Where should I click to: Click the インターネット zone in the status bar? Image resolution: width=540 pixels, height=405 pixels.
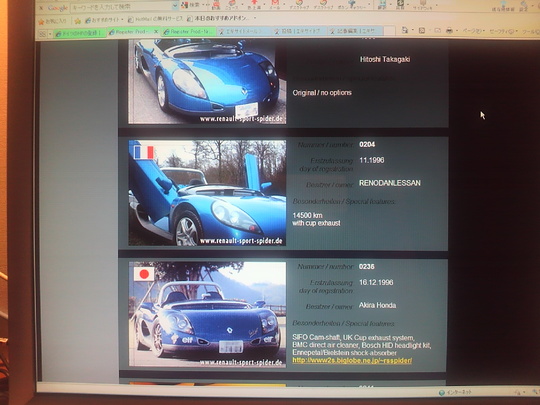pos(455,392)
